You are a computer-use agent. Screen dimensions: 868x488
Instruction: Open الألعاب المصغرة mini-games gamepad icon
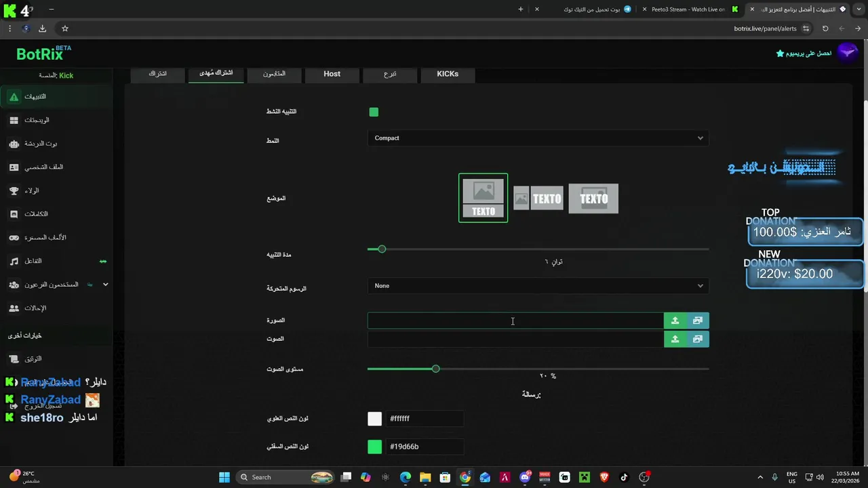click(x=14, y=238)
